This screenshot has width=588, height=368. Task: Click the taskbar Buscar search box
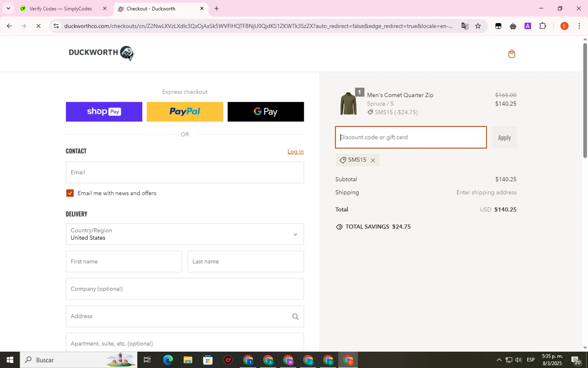click(x=78, y=360)
